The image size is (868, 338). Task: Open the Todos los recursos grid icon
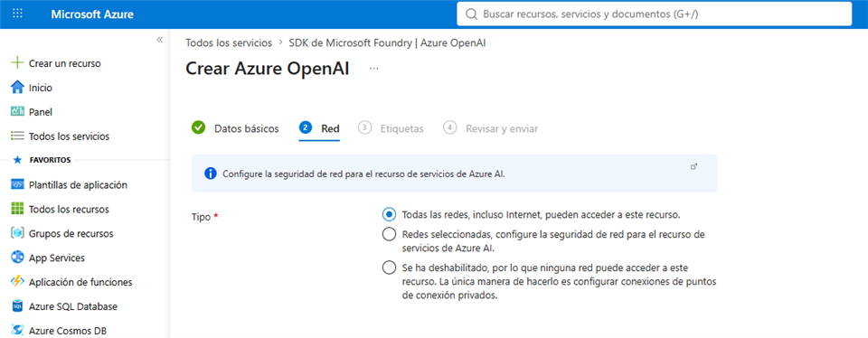pyautogui.click(x=18, y=209)
